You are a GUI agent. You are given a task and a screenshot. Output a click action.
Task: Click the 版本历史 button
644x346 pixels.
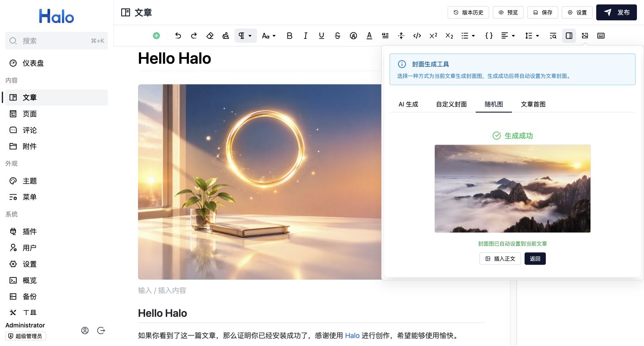[468, 12]
